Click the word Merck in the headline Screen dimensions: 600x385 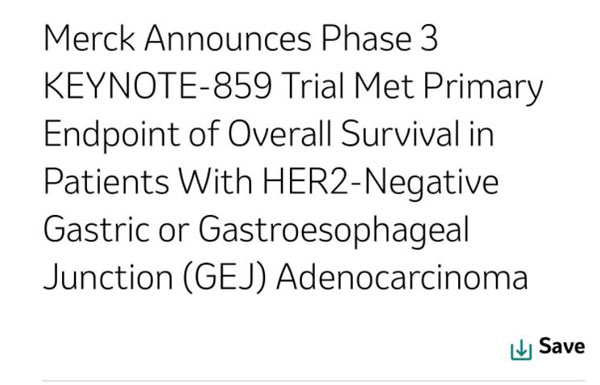(x=89, y=38)
